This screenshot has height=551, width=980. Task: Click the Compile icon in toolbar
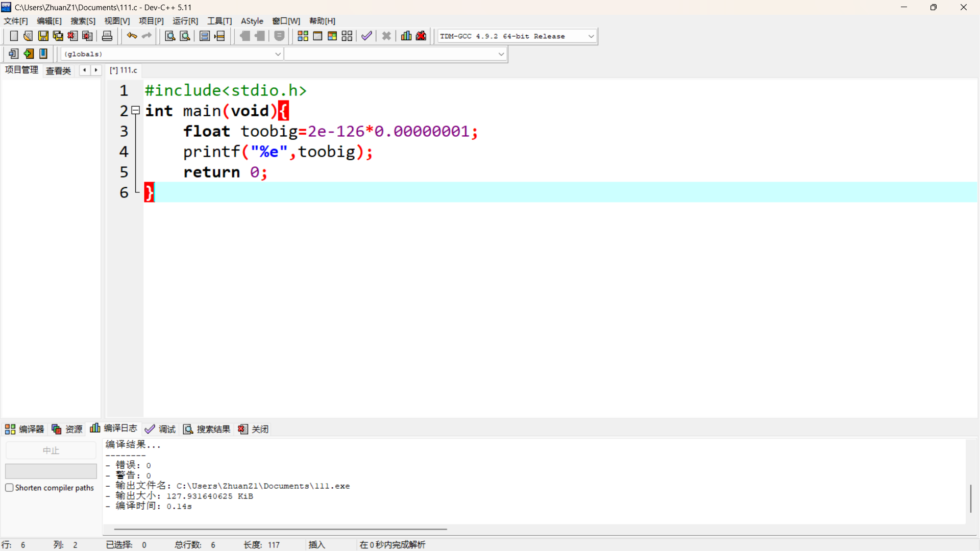(303, 36)
